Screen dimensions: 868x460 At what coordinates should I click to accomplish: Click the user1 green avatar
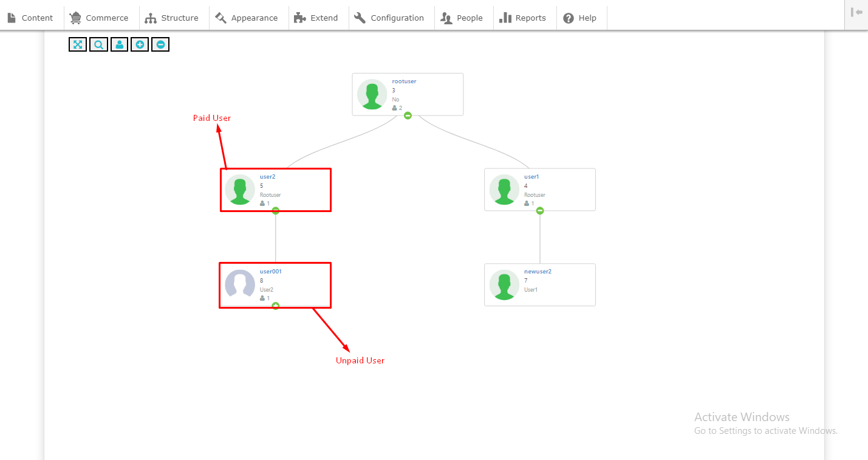click(x=504, y=190)
